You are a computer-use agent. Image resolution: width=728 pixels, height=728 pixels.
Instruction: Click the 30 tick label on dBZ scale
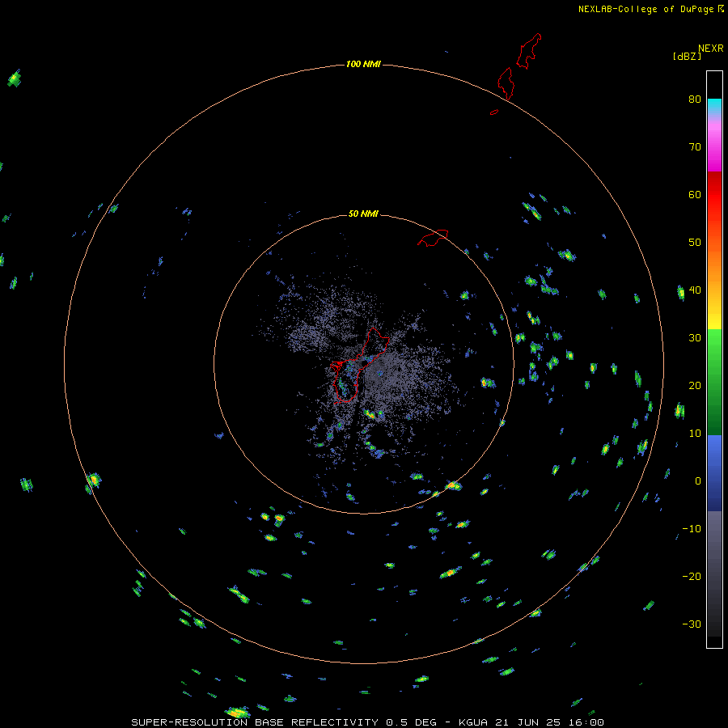pos(695,338)
